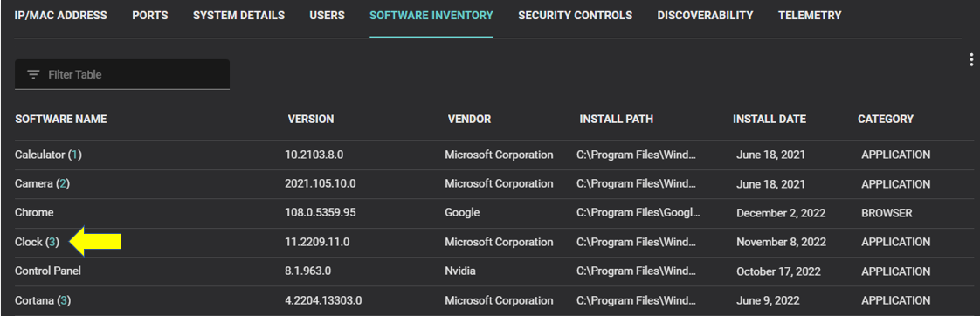This screenshot has height=316, width=980.
Task: Focus the Filter Table input field
Action: (122, 74)
